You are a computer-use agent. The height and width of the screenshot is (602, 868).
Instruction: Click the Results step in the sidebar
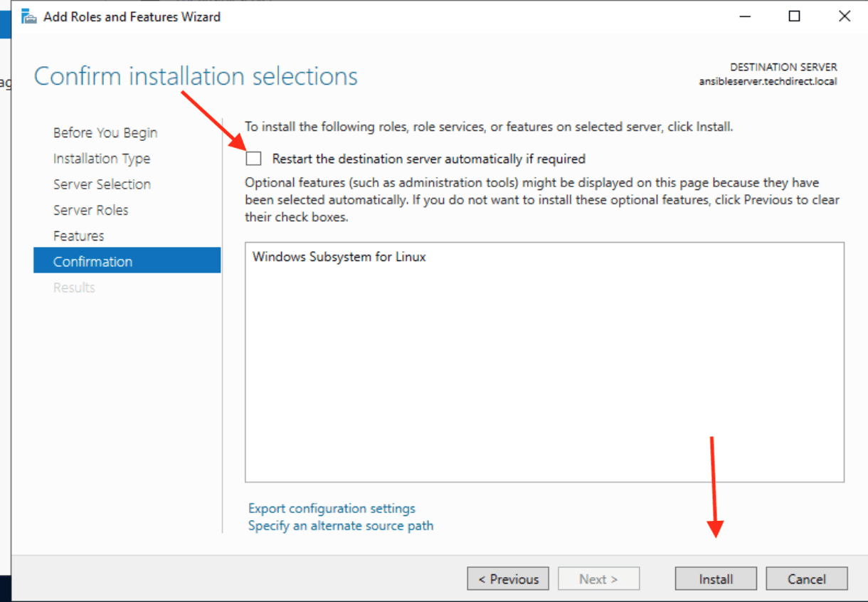pyautogui.click(x=74, y=287)
